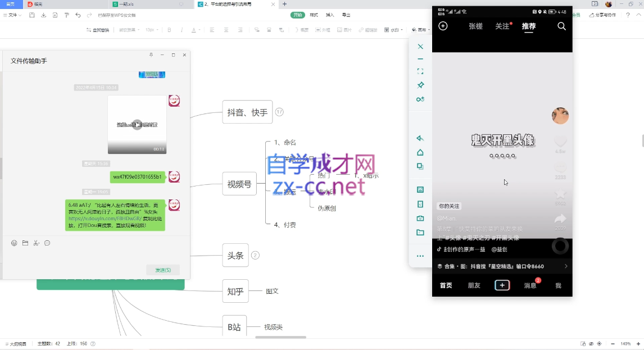This screenshot has height=350, width=644.
Task: Select the 知乎 mind map node
Action: [x=235, y=291]
